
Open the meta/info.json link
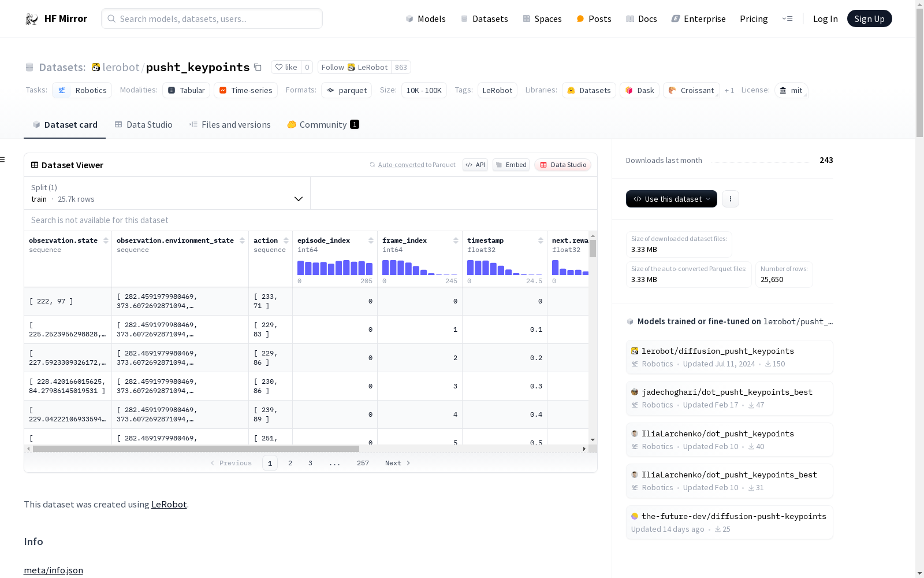click(53, 570)
